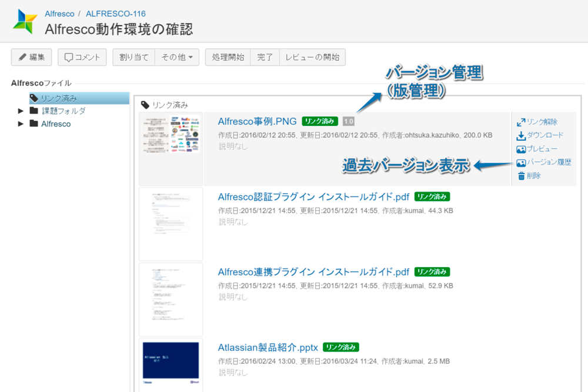This screenshot has width=588, height=392.
Task: Click the リンク解除 unlink arrows icon
Action: (x=521, y=122)
